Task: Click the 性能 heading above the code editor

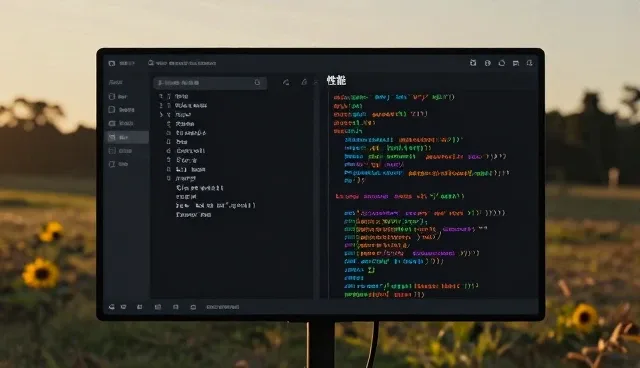Action: point(336,80)
